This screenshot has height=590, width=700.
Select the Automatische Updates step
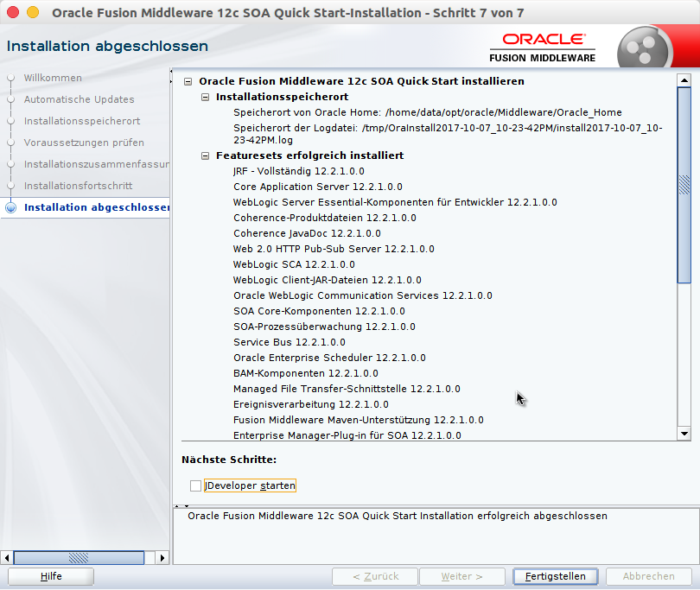tap(79, 99)
